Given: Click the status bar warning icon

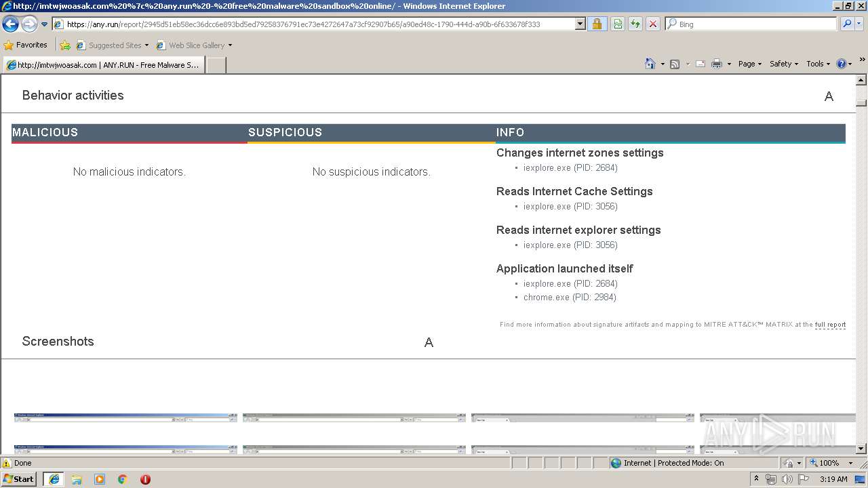Looking at the screenshot, I should 7,463.
